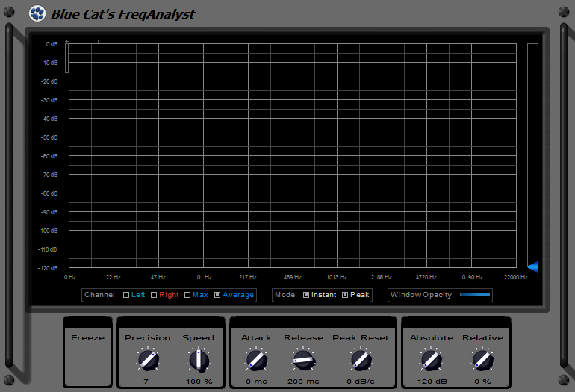Toggle the Average channel checkbox
Image resolution: width=575 pixels, height=392 pixels.
[x=217, y=295]
